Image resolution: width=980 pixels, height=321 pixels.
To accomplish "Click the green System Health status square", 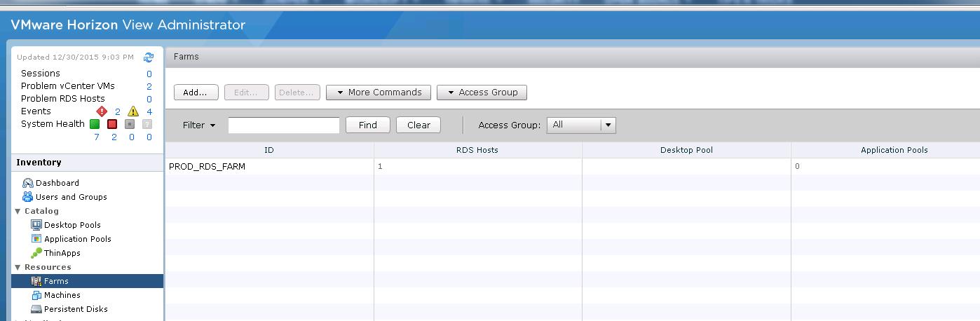I will point(94,124).
